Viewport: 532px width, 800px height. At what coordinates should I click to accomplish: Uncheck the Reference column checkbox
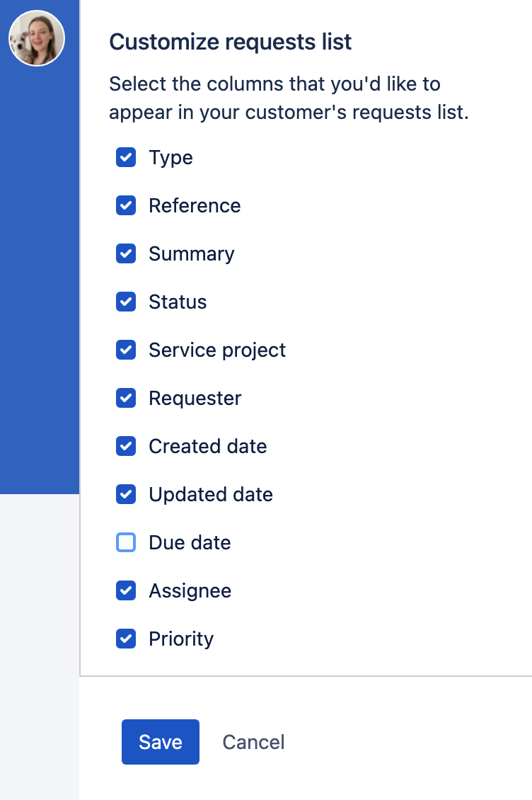click(x=126, y=205)
